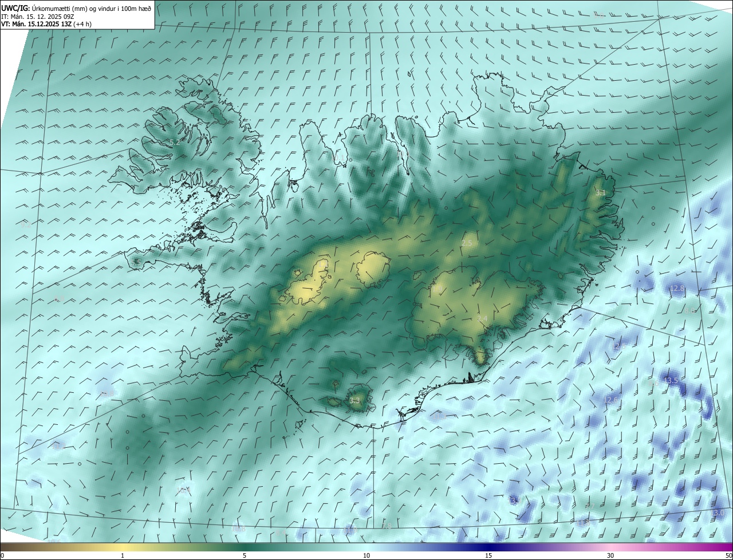733x560 pixels.
Task: Click the 15 tick on the colour scale
Action: coord(488,555)
